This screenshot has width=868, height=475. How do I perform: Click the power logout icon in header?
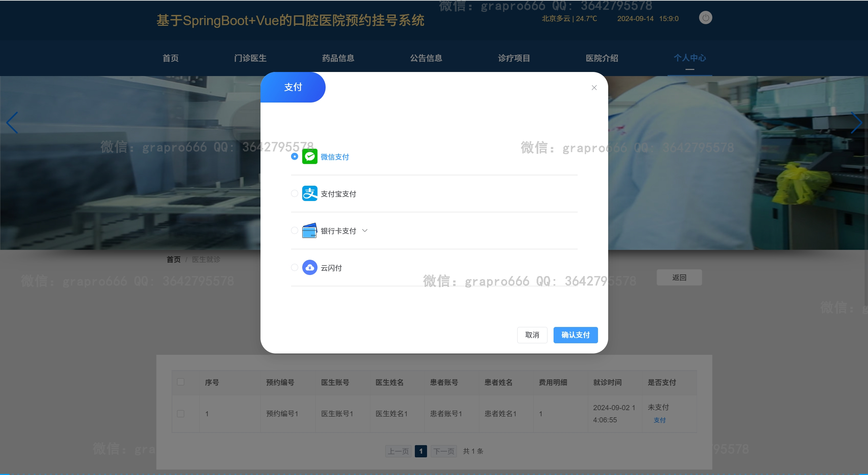point(706,18)
